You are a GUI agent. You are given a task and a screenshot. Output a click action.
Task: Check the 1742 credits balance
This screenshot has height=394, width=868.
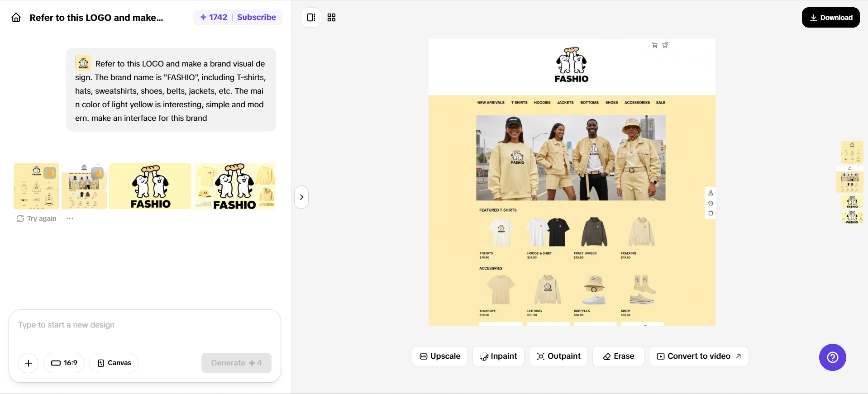click(214, 17)
